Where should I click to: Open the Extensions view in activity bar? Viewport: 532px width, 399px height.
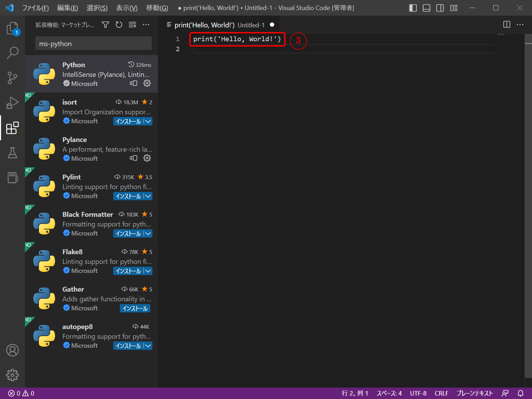coord(13,128)
